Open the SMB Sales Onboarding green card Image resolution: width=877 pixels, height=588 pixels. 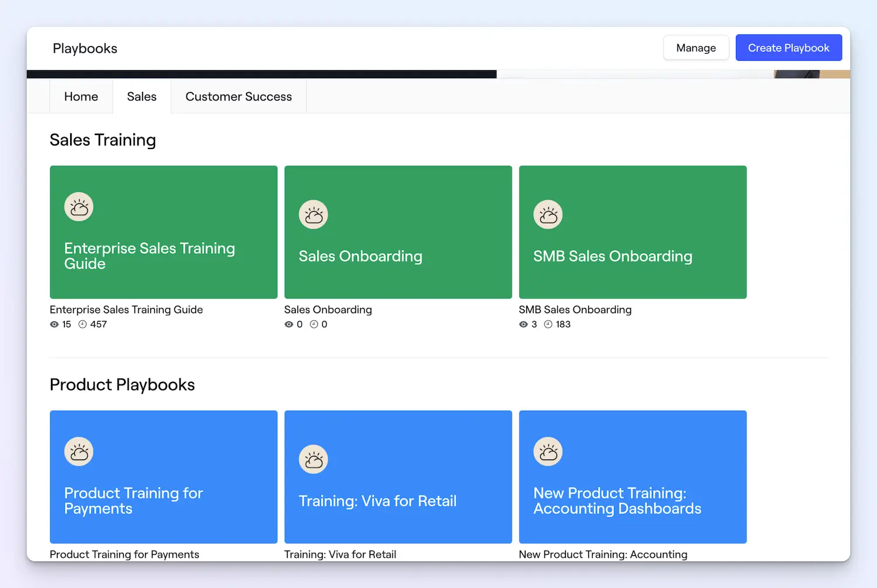coord(633,232)
